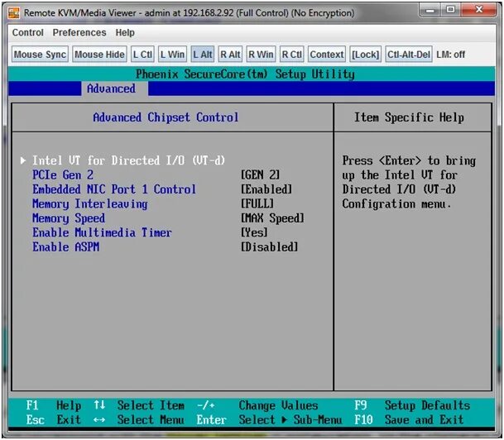The image size is (504, 440).
Task: Maximize the Remote KVM viewer window
Action: pyautogui.click(x=451, y=10)
